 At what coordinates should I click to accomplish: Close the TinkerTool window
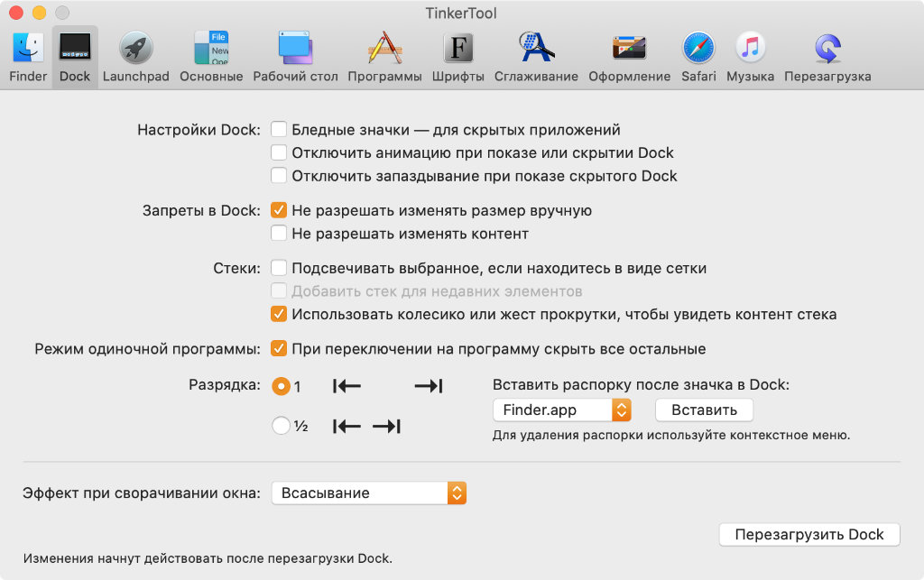(16, 13)
